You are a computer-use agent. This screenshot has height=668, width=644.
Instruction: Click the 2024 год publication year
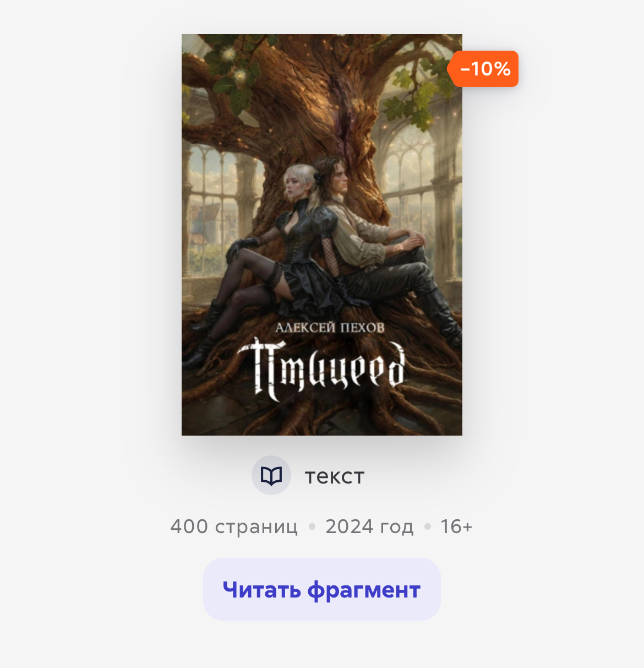[369, 527]
